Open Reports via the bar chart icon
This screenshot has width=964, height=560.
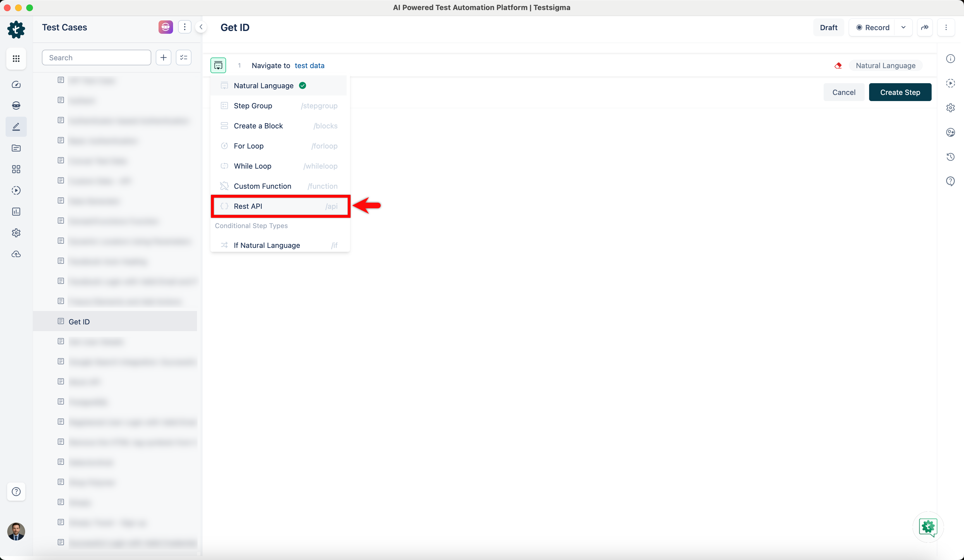tap(16, 212)
